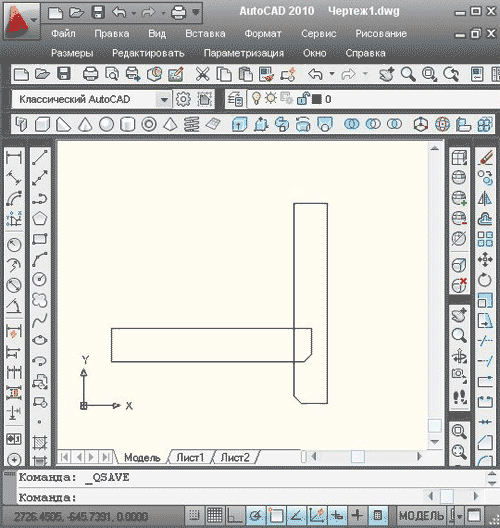This screenshot has width=500, height=528.
Task: Select the Erase tool in modify toolbar
Action: [x=485, y=158]
